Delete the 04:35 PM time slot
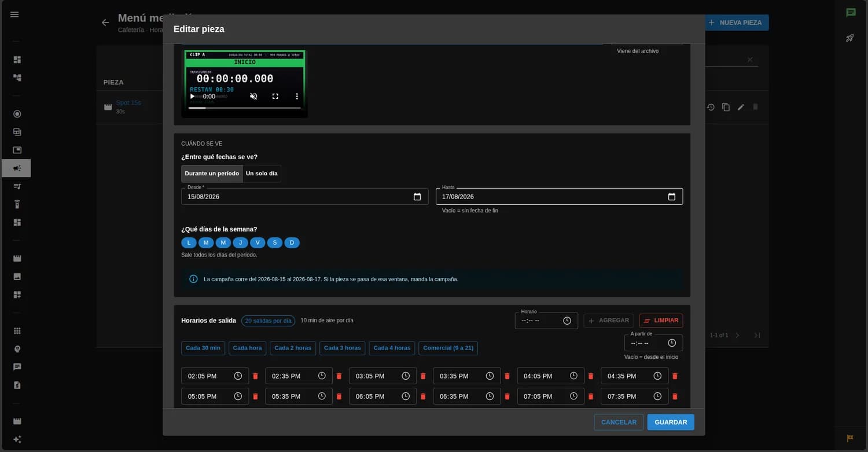The width and height of the screenshot is (868, 452). tap(675, 376)
